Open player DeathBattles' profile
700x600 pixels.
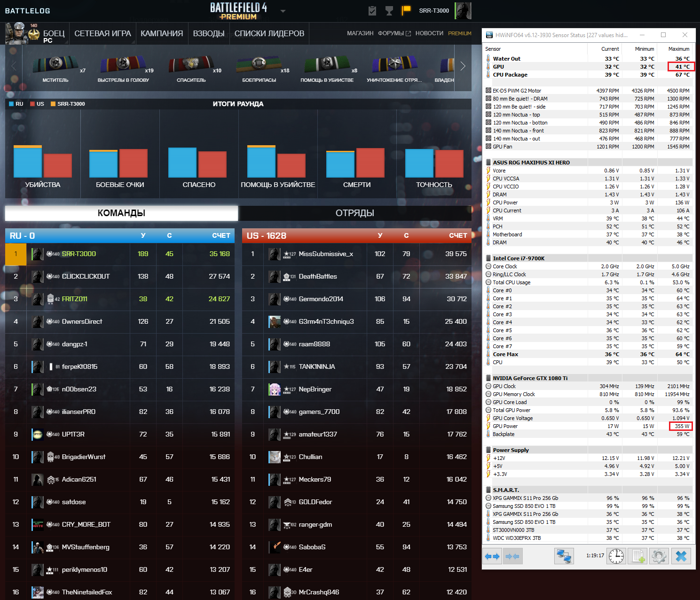318,276
